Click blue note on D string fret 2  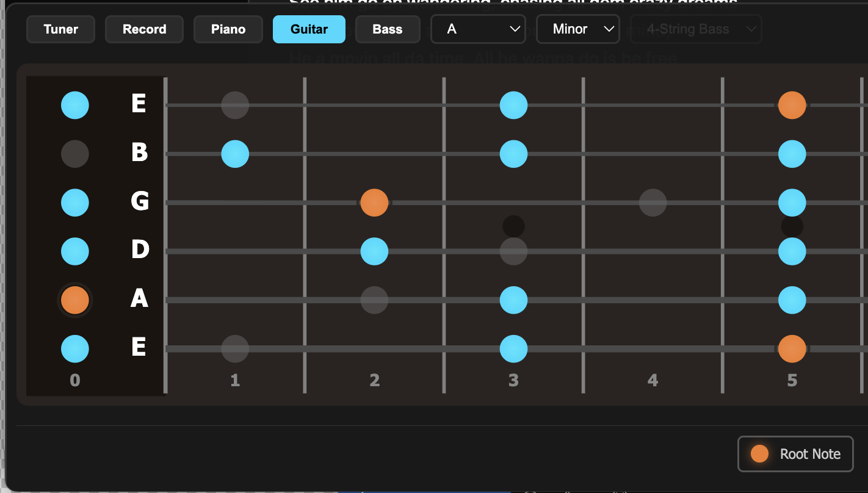(x=374, y=251)
